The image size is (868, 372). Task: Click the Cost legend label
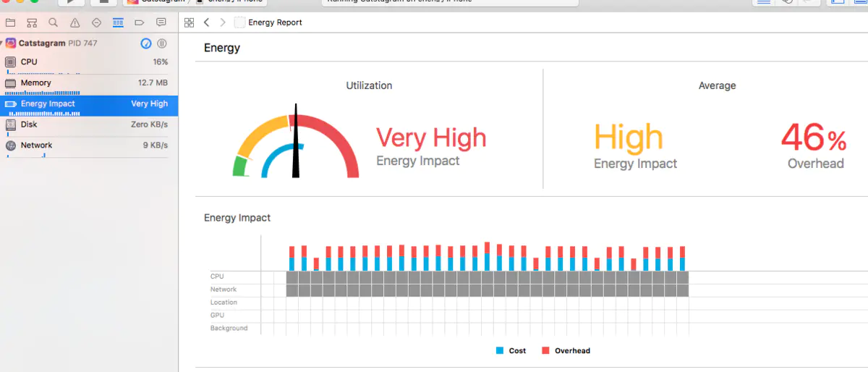point(517,350)
